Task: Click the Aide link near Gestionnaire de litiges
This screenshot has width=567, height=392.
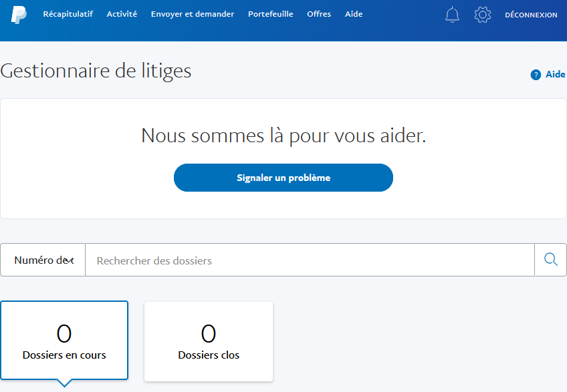Action: coord(556,74)
